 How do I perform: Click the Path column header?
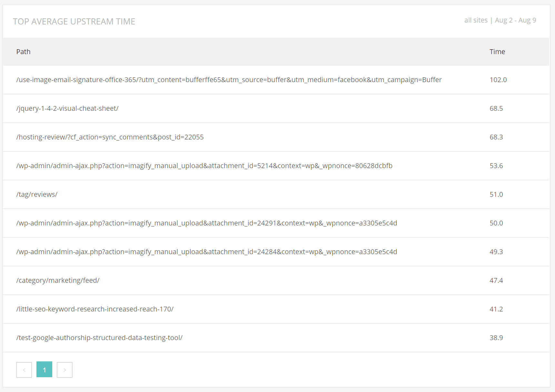click(23, 52)
